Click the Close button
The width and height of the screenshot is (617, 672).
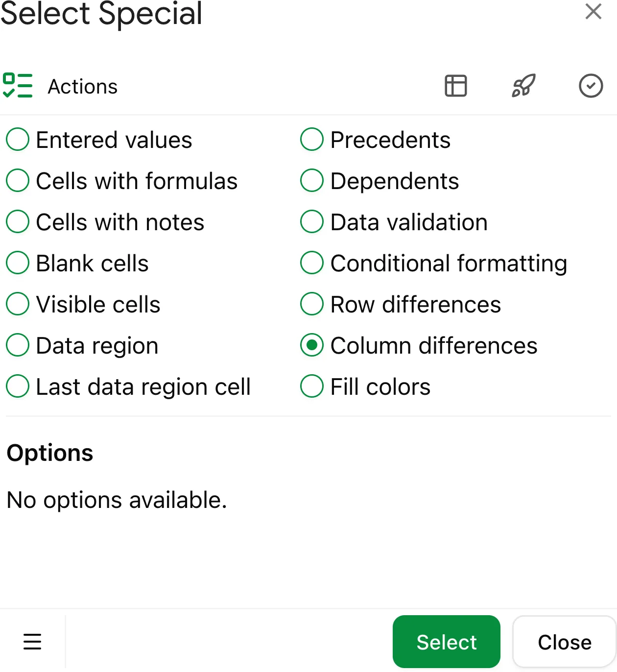[x=564, y=642]
